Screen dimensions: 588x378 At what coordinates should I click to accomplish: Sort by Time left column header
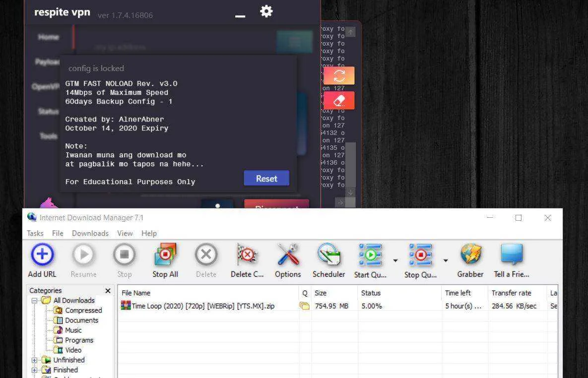[465, 293]
